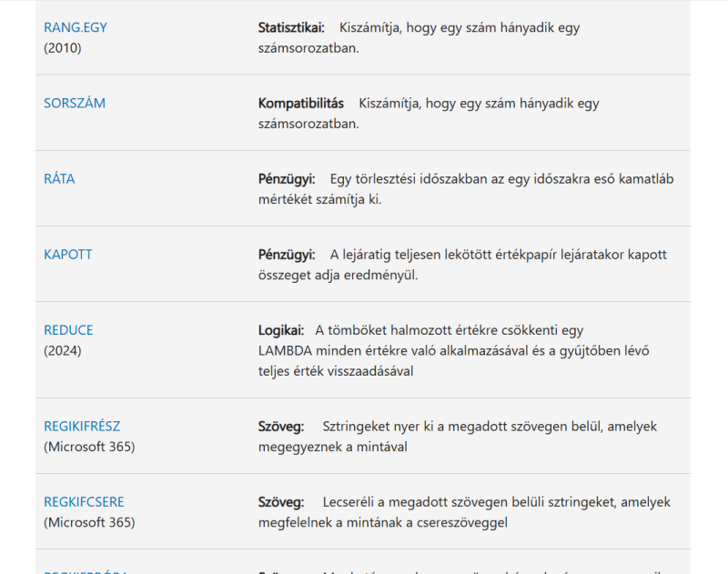The width and height of the screenshot is (728, 574).
Task: Click the Szöveg label in REGIKIFRÉSZ row
Action: click(281, 427)
